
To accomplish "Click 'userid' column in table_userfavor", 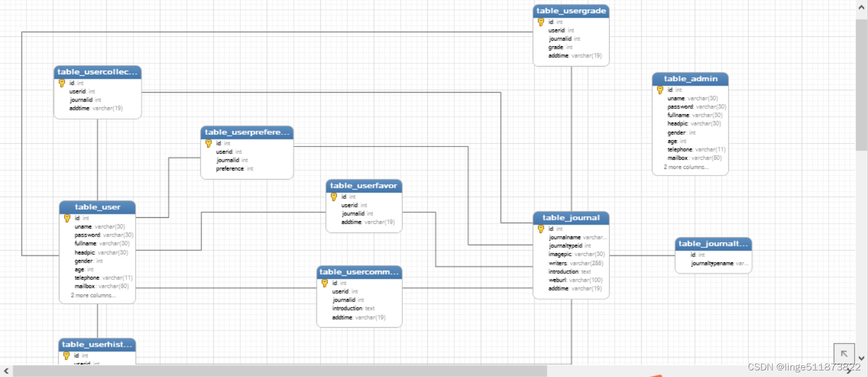I will 354,206.
